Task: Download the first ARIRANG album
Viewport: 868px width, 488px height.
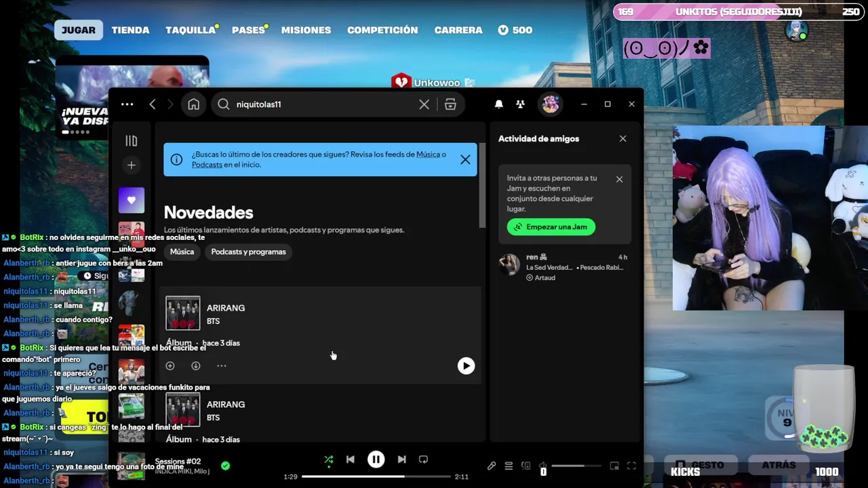Action: pyautogui.click(x=196, y=366)
